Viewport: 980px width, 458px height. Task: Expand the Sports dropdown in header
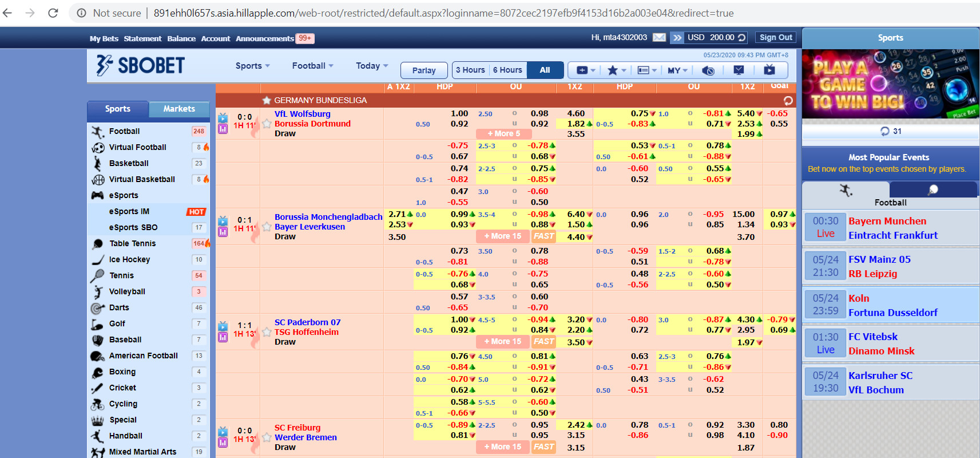tap(252, 66)
